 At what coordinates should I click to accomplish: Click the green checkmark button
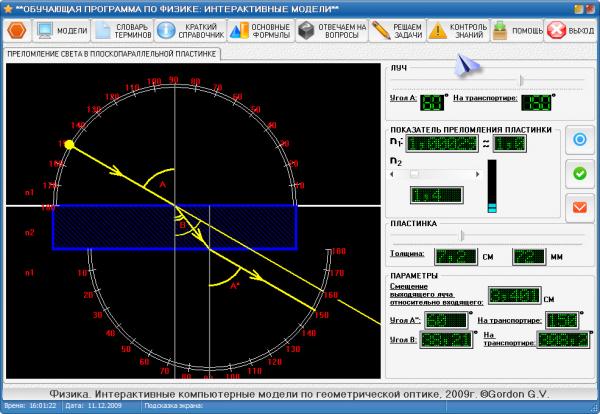pyautogui.click(x=580, y=174)
